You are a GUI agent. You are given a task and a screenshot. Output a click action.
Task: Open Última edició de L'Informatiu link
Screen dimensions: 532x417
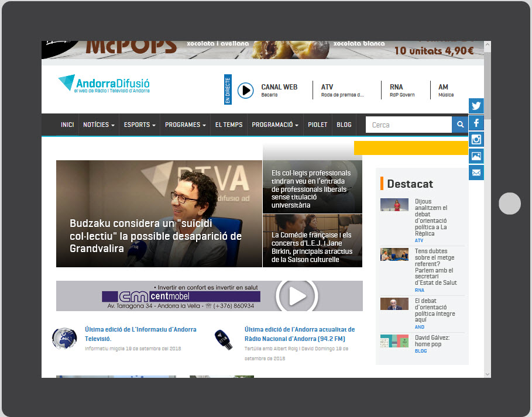(x=140, y=334)
